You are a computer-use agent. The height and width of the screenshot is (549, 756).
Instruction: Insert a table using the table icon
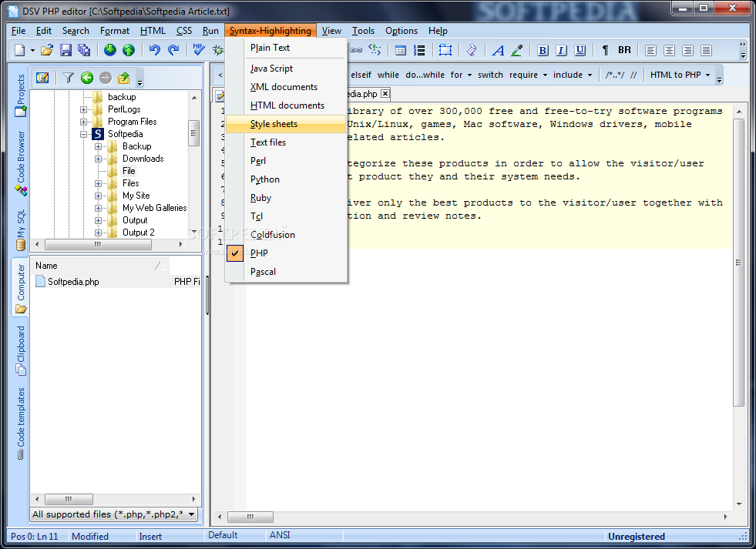[x=400, y=50]
